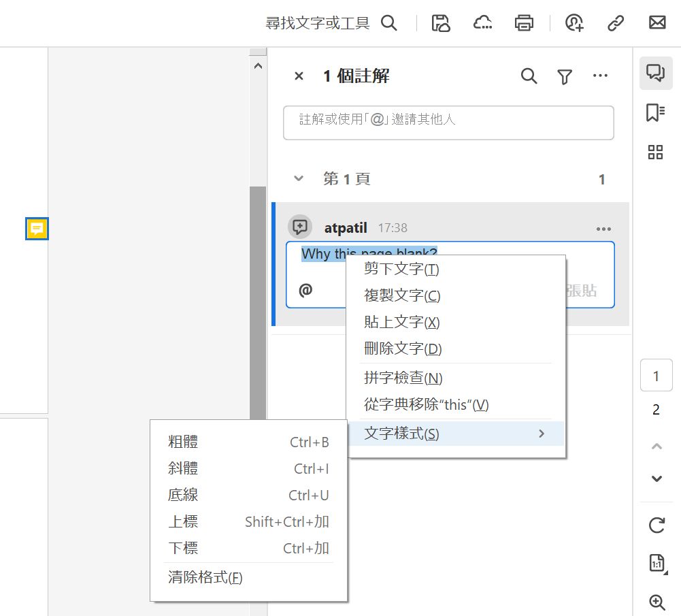Open the Print dialog icon
Screen dimensions: 681x616
point(524,22)
